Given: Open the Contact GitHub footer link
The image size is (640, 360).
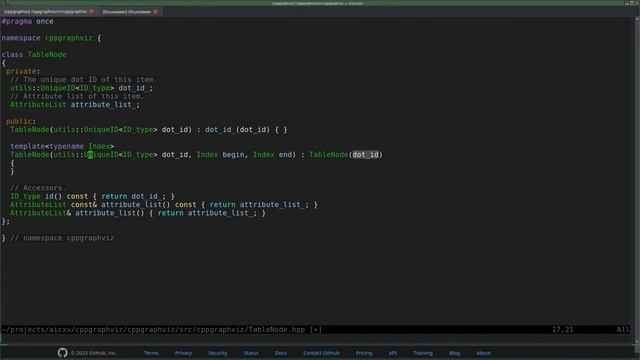Looking at the screenshot, I should (321, 353).
